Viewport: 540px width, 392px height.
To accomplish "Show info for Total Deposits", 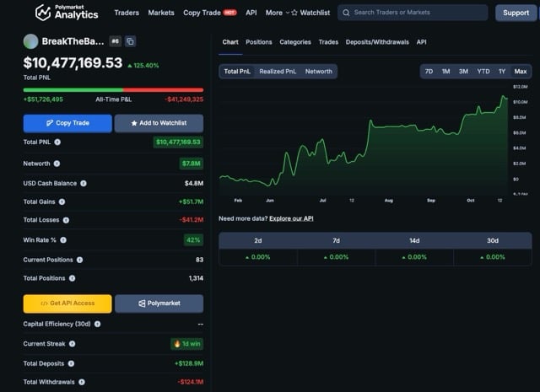I will click(71, 363).
